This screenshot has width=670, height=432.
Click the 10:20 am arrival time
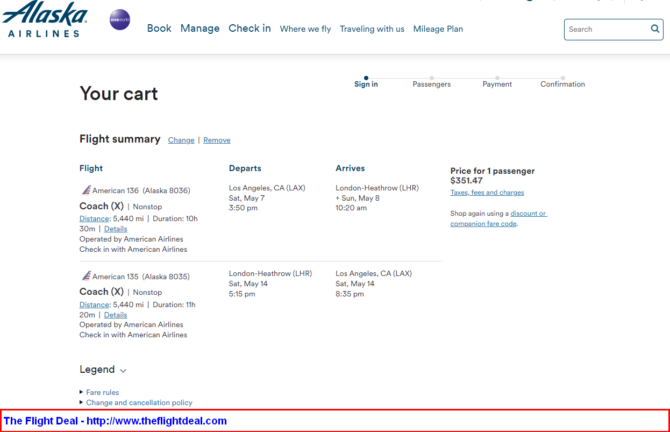point(351,208)
